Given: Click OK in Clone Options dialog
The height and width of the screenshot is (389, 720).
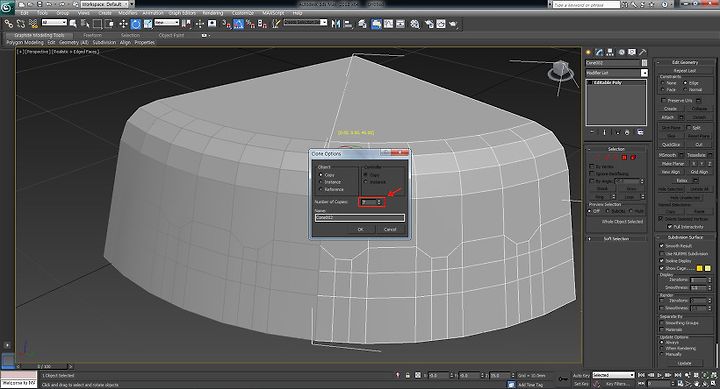Looking at the screenshot, I should point(360,229).
